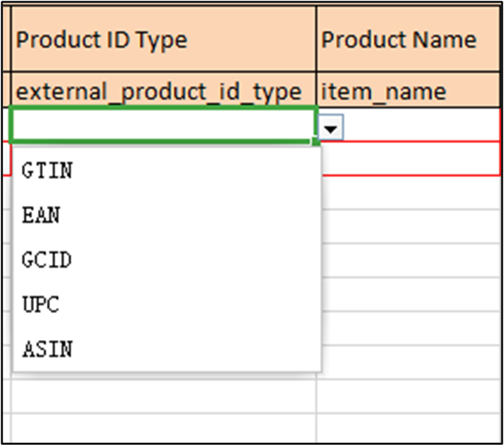Pick GCID as the product ID type
Screen dimensions: 504x445
(47, 261)
